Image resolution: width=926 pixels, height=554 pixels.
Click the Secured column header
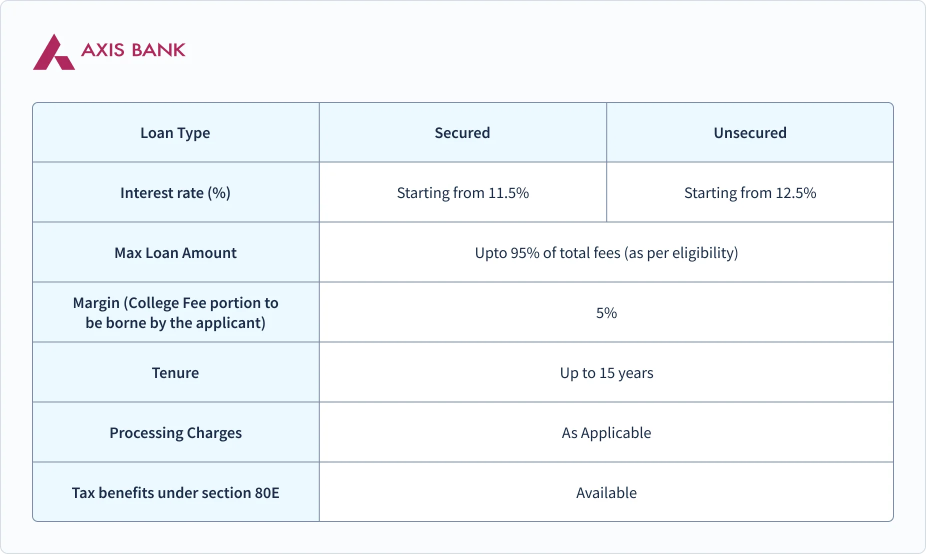point(462,133)
